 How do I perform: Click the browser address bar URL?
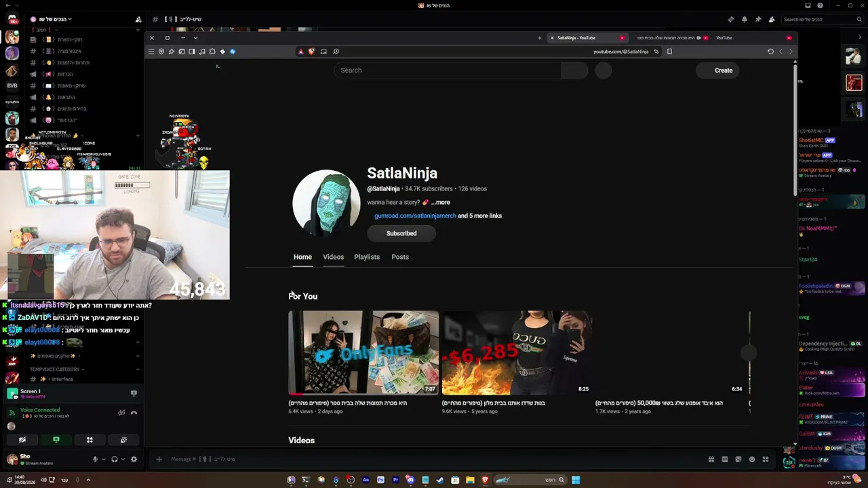click(621, 52)
